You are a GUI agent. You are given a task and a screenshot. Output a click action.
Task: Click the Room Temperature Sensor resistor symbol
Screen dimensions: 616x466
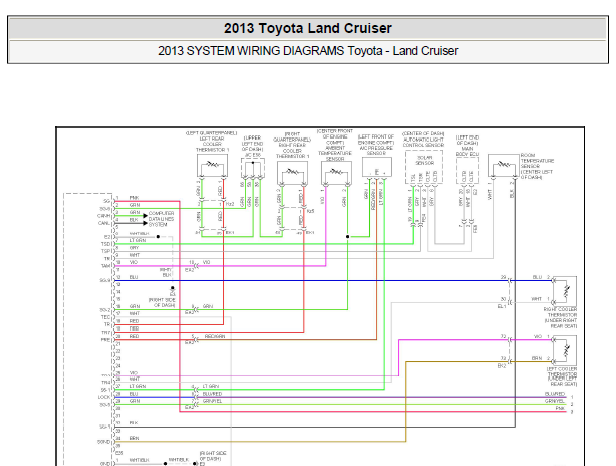point(504,165)
